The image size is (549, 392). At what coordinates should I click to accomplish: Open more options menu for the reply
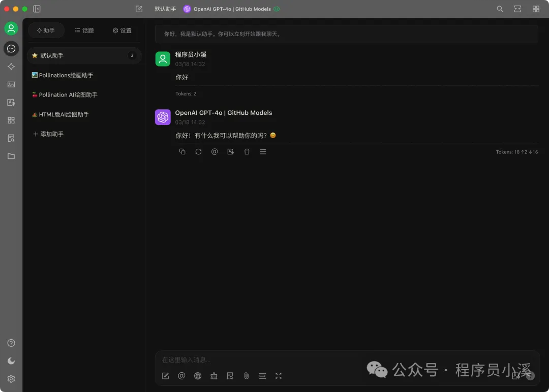[x=263, y=151]
